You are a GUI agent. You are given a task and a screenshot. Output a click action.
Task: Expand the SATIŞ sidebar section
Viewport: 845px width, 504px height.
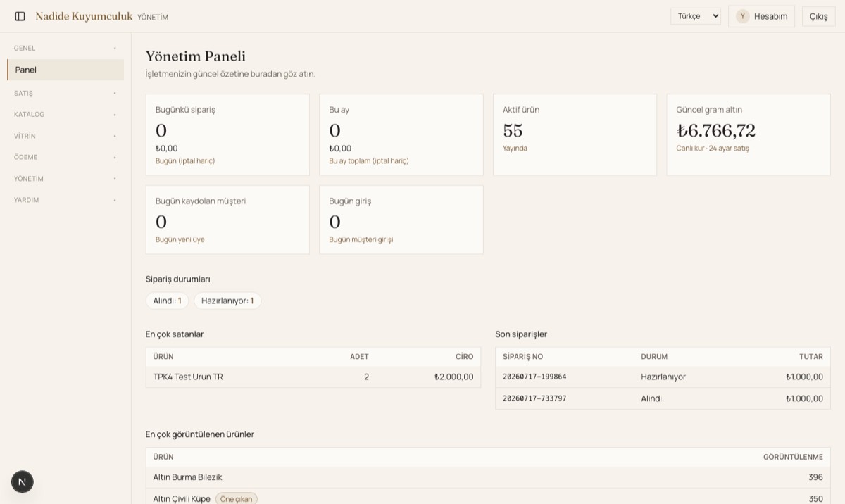point(65,93)
